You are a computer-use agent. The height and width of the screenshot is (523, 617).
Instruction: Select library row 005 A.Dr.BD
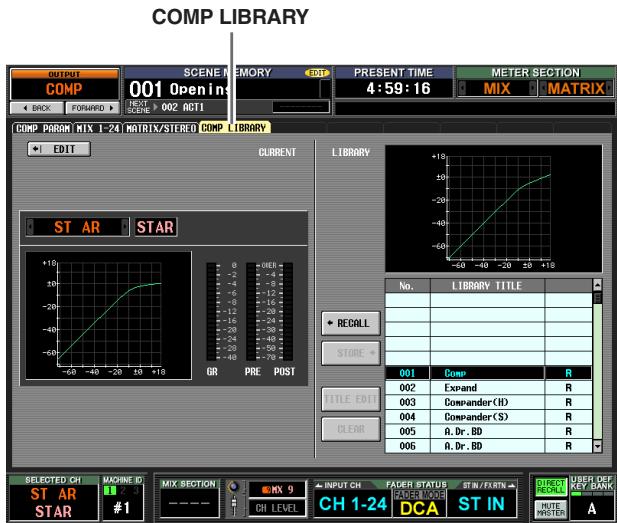pyautogui.click(x=488, y=431)
